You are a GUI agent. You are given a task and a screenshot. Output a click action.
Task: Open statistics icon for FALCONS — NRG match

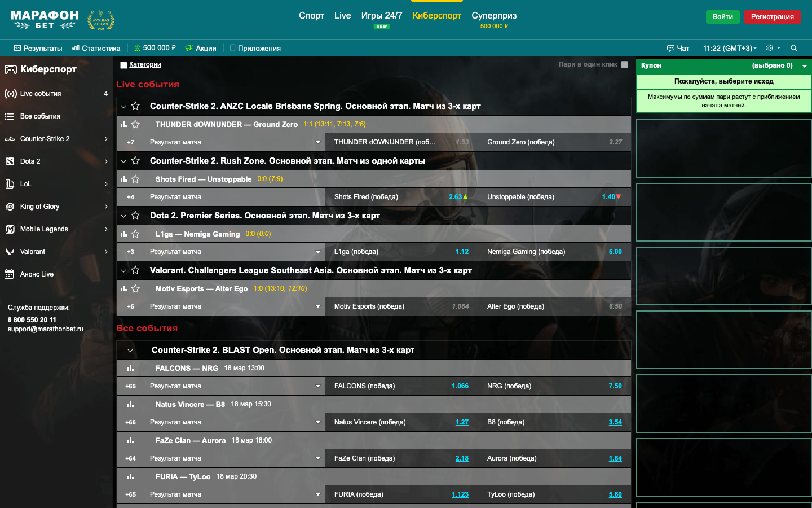pyautogui.click(x=130, y=368)
